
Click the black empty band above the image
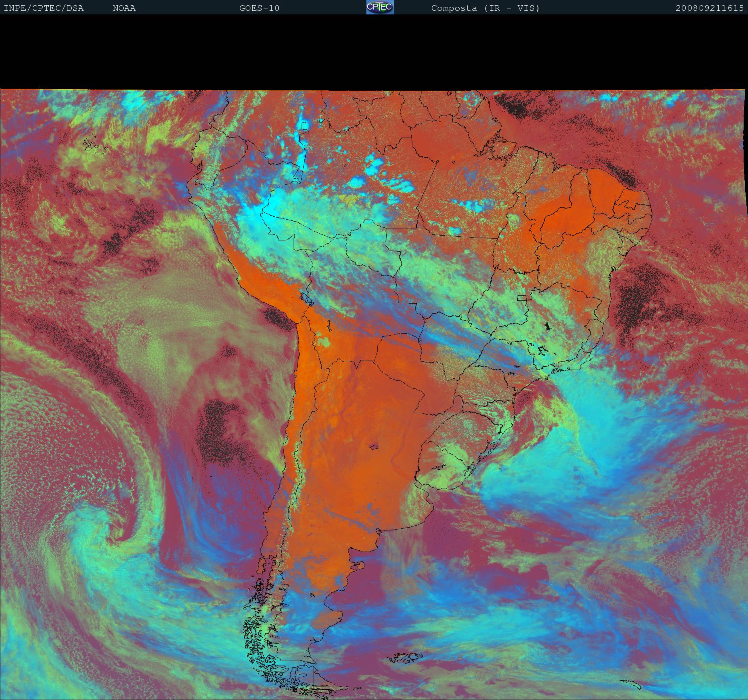coord(374,52)
